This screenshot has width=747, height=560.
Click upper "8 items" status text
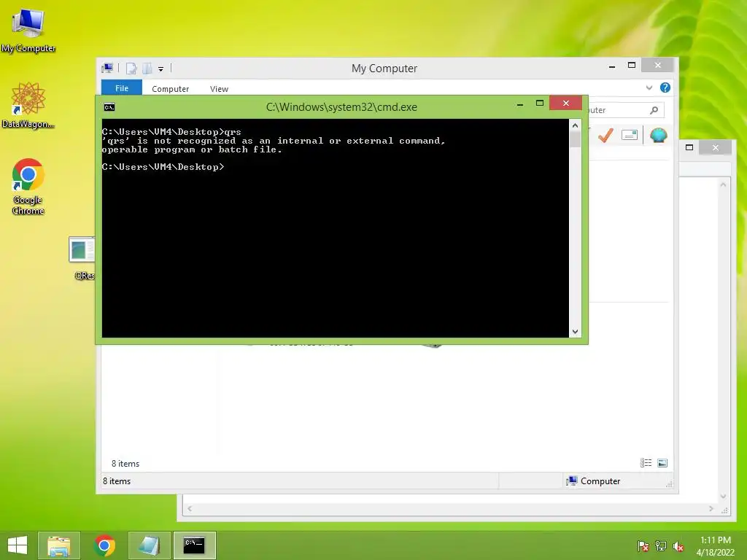(x=125, y=464)
